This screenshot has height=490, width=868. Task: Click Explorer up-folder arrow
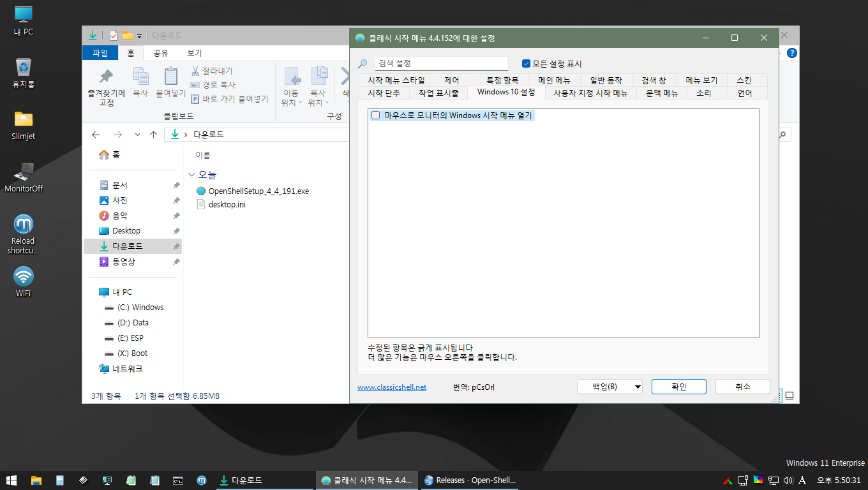pos(153,135)
